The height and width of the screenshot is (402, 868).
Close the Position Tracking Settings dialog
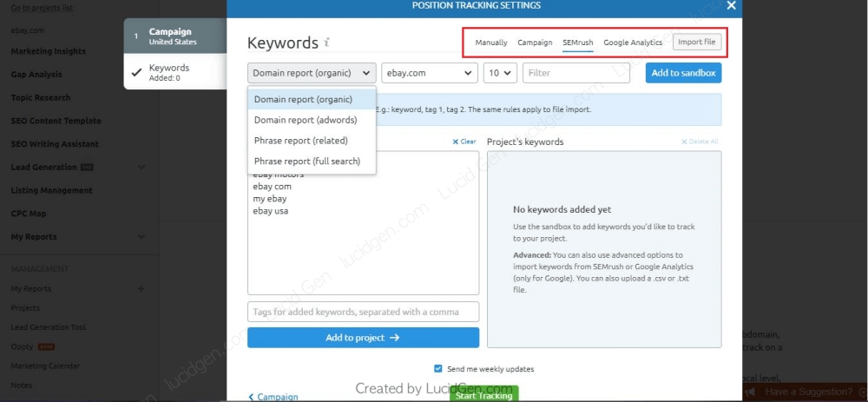click(731, 5)
